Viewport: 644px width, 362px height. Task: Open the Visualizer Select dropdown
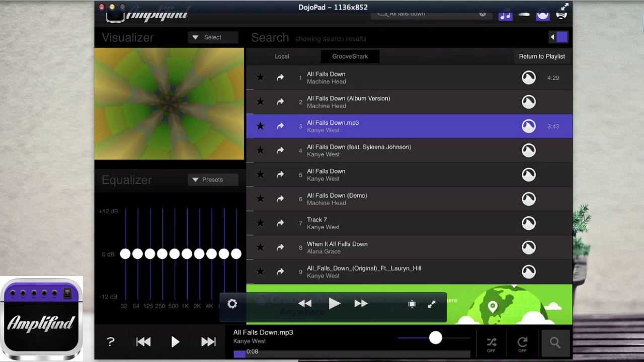click(213, 37)
